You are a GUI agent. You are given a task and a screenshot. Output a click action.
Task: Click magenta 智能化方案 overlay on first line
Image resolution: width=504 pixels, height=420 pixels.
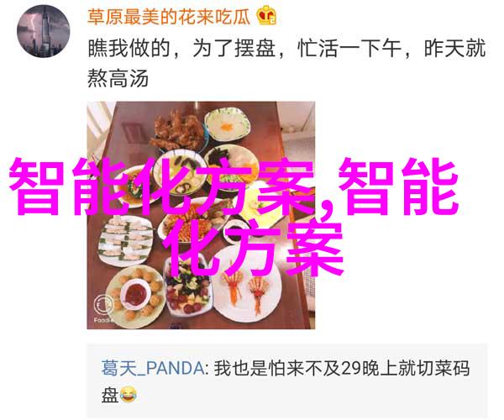(160, 187)
